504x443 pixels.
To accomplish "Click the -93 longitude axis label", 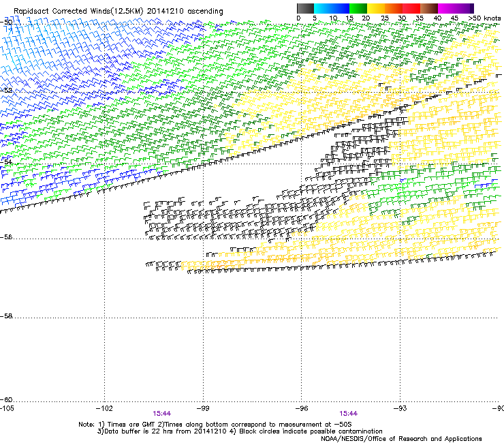I will 400,408.
